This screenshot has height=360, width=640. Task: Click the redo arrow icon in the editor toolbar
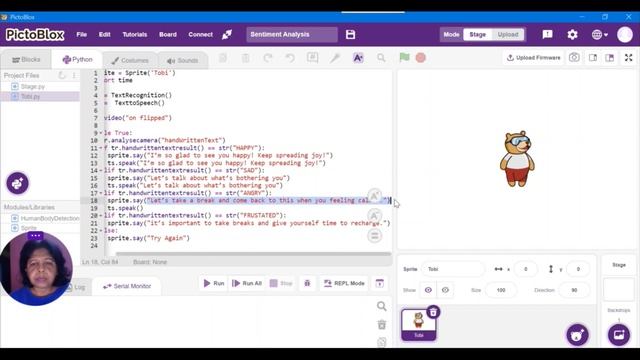[268, 58]
